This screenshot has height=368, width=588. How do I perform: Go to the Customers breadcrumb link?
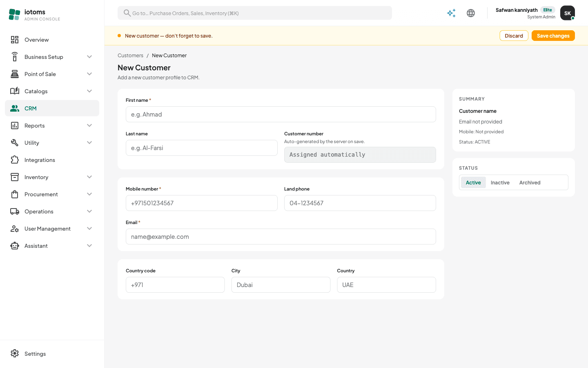tap(130, 55)
